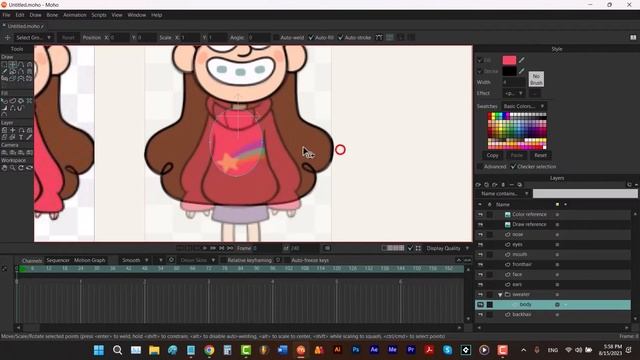This screenshot has height=360, width=640.
Task: Select the frontHair layer
Action: coord(553,264)
